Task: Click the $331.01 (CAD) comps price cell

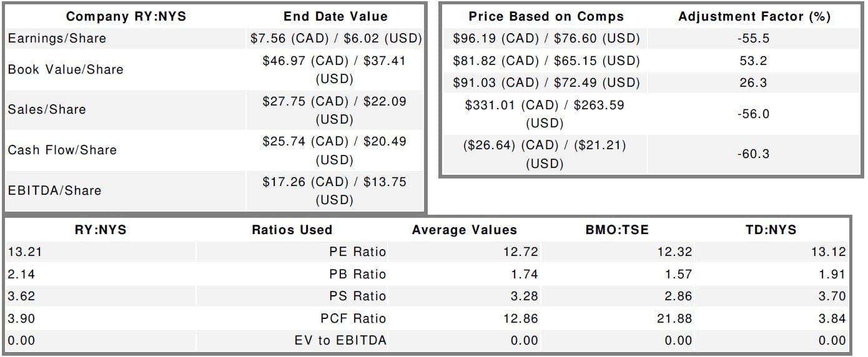Action: coord(544,114)
